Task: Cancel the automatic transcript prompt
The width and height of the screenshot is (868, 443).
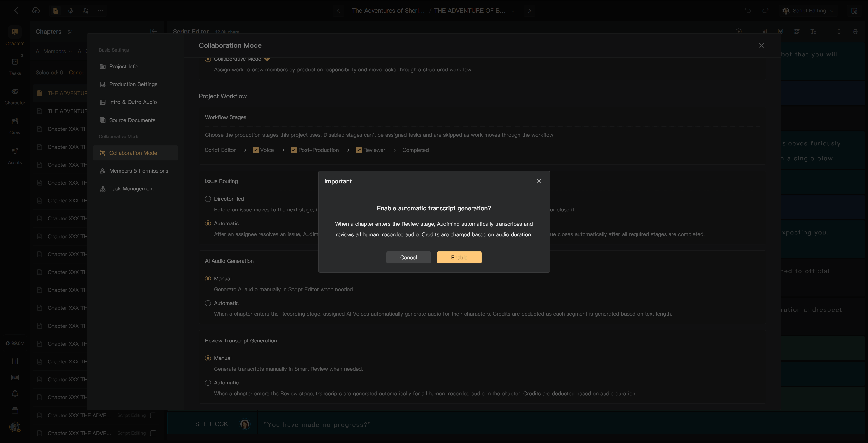Action: pos(408,257)
